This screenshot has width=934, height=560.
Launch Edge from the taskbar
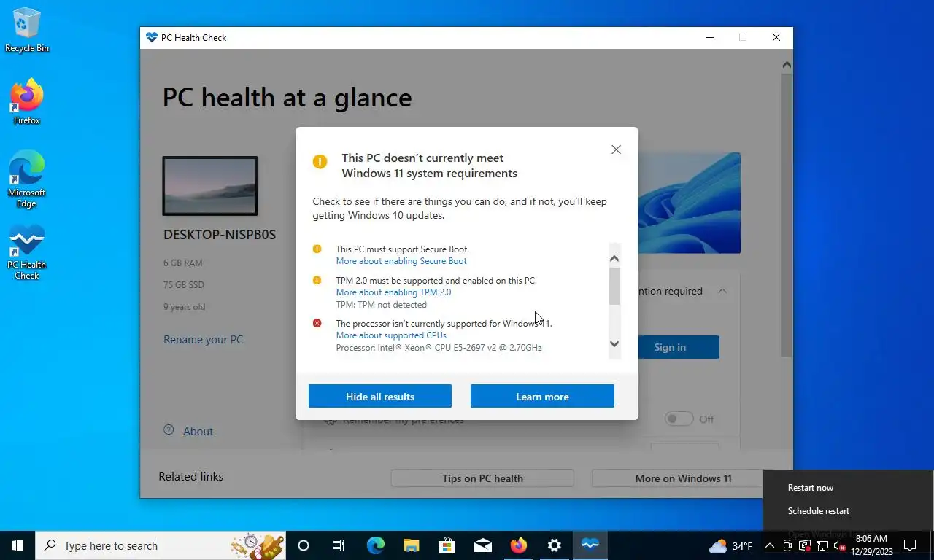375,545
